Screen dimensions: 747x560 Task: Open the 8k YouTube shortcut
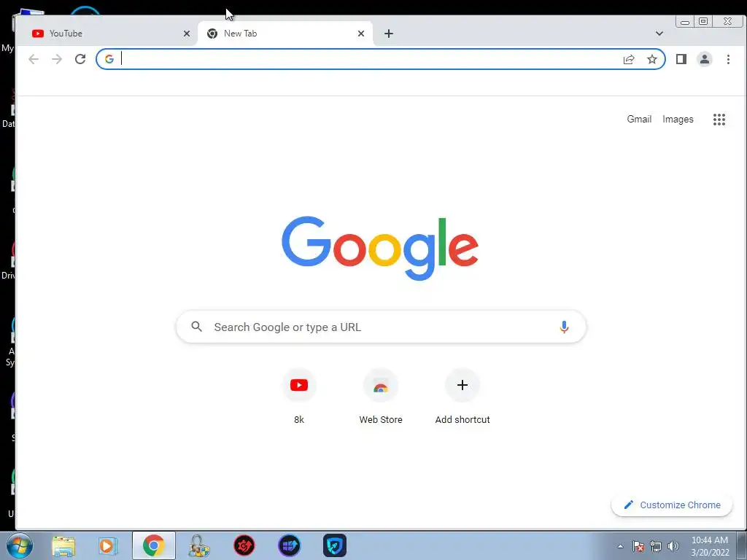point(298,396)
